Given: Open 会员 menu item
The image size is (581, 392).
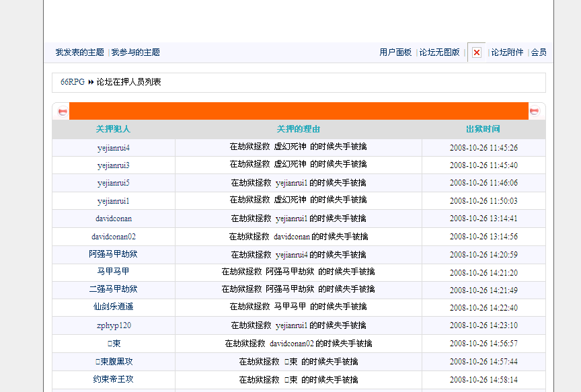Looking at the screenshot, I should (x=539, y=52).
